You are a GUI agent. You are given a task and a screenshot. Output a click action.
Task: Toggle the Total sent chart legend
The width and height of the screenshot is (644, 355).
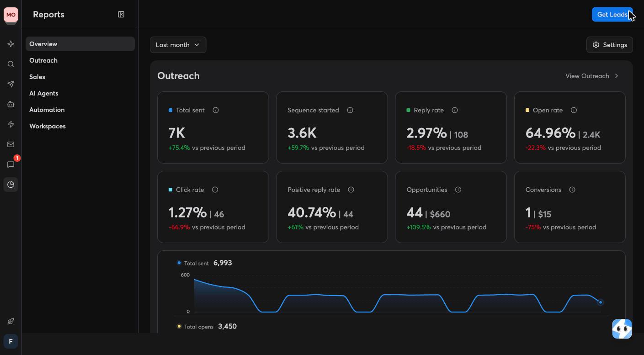[x=193, y=263]
